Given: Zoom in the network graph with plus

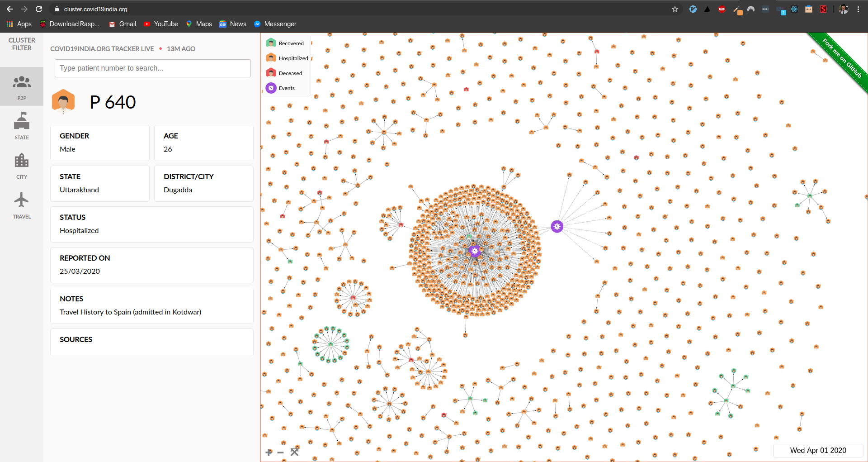Looking at the screenshot, I should pyautogui.click(x=269, y=452).
